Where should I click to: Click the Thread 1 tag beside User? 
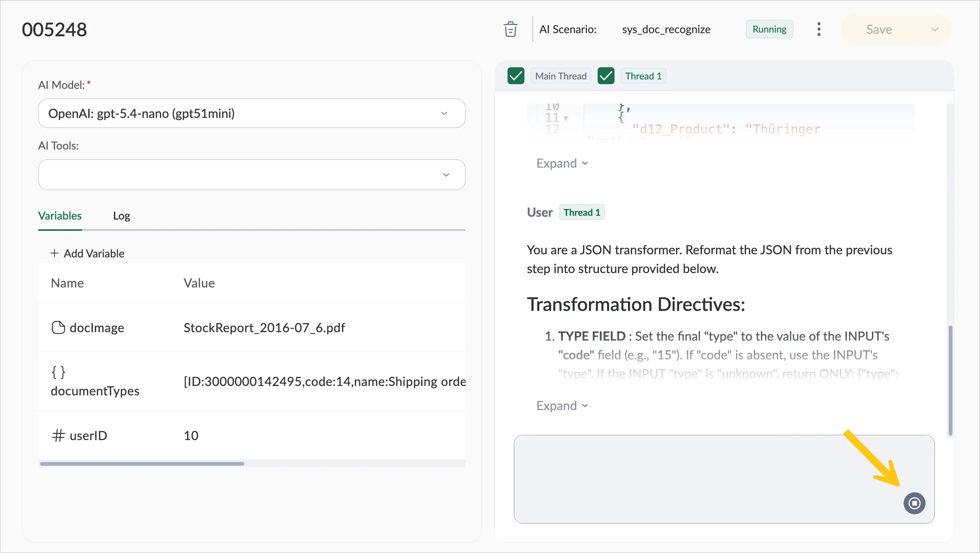(582, 212)
